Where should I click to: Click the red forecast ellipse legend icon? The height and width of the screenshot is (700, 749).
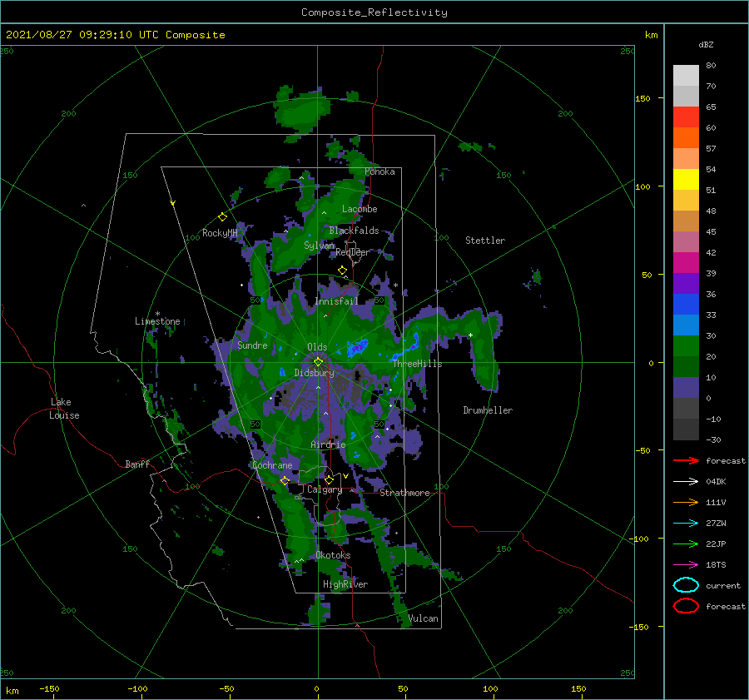point(686,606)
